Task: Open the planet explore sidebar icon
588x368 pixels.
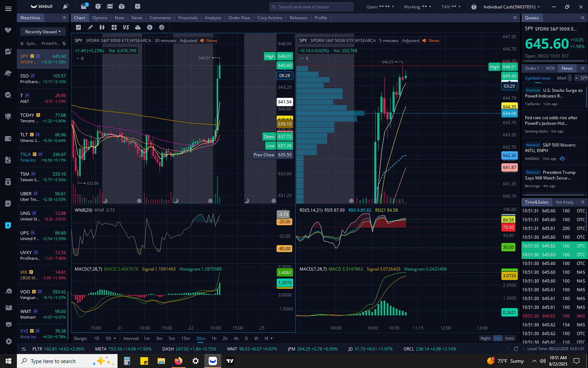Action: point(8,73)
